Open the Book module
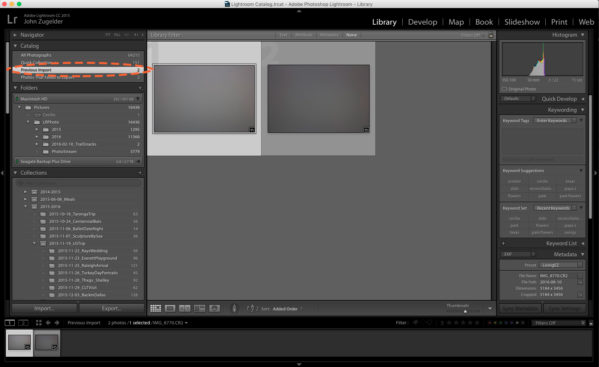The image size is (599, 367). [484, 22]
